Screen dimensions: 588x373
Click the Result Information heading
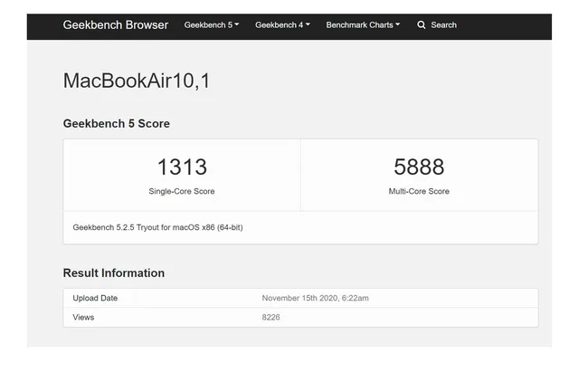[x=114, y=273]
